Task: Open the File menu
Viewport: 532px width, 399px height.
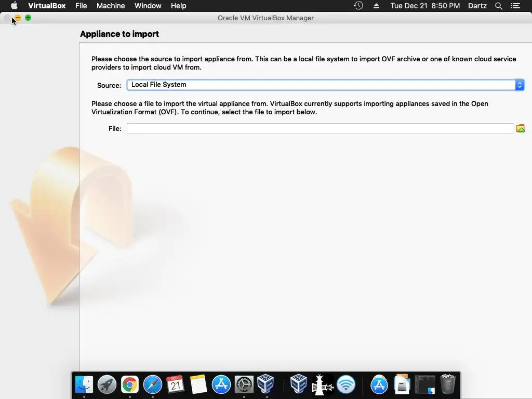Action: pyautogui.click(x=81, y=6)
